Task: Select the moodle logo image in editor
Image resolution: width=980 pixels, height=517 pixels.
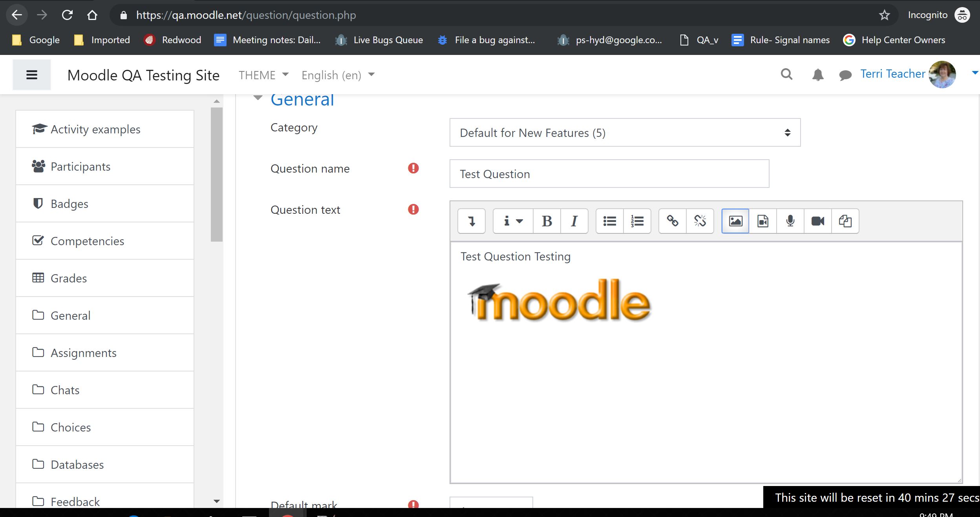Action: click(x=559, y=300)
